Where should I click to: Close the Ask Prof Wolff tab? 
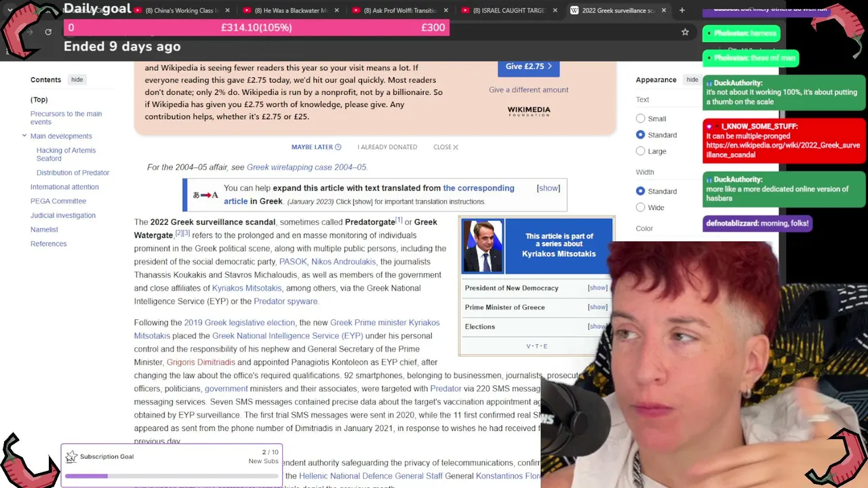[x=446, y=10]
